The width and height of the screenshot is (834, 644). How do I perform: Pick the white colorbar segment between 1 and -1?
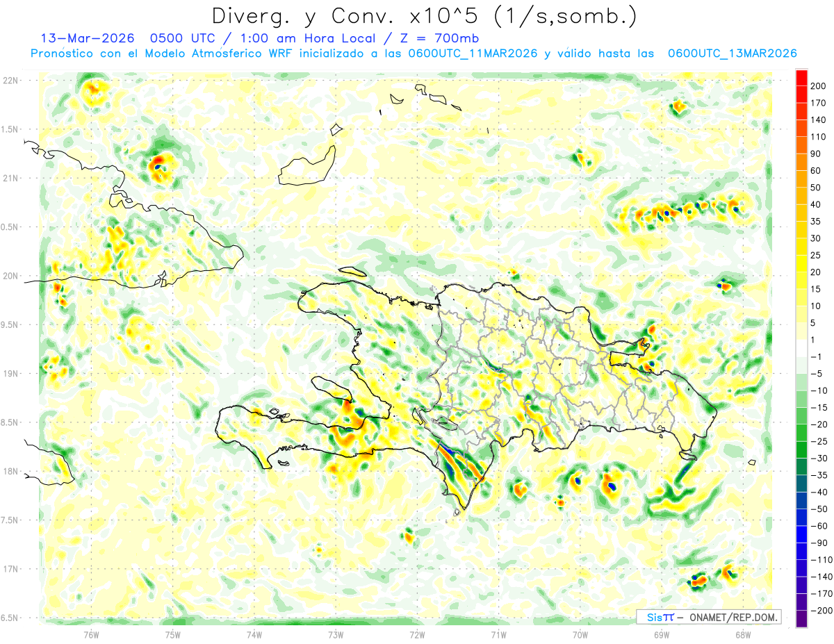tap(801, 348)
